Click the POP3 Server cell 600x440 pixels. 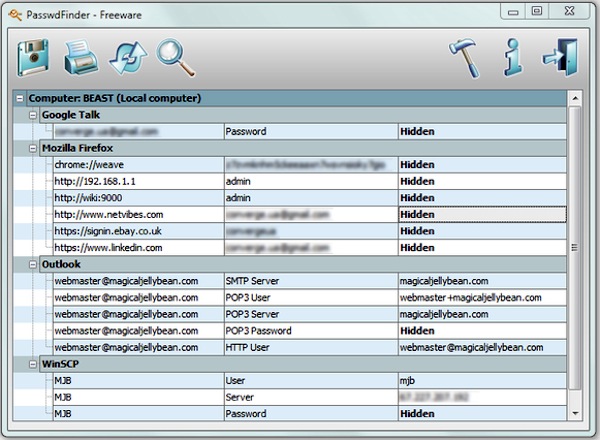click(x=311, y=315)
